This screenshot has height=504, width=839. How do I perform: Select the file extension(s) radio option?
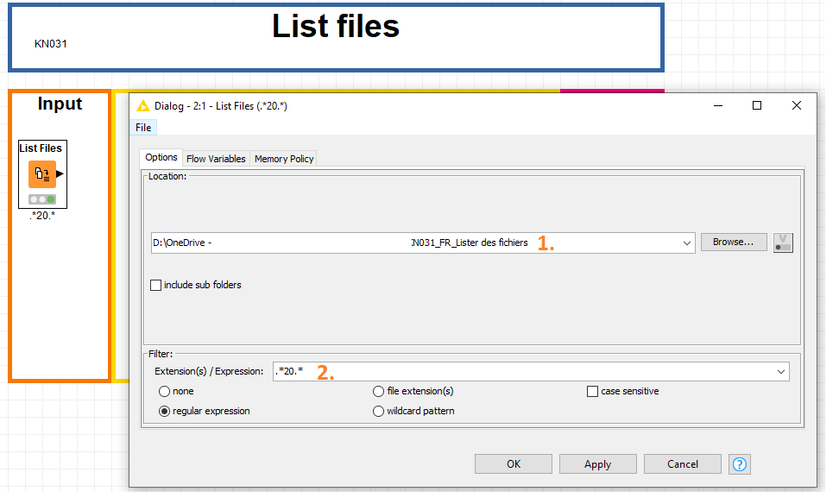pos(378,392)
